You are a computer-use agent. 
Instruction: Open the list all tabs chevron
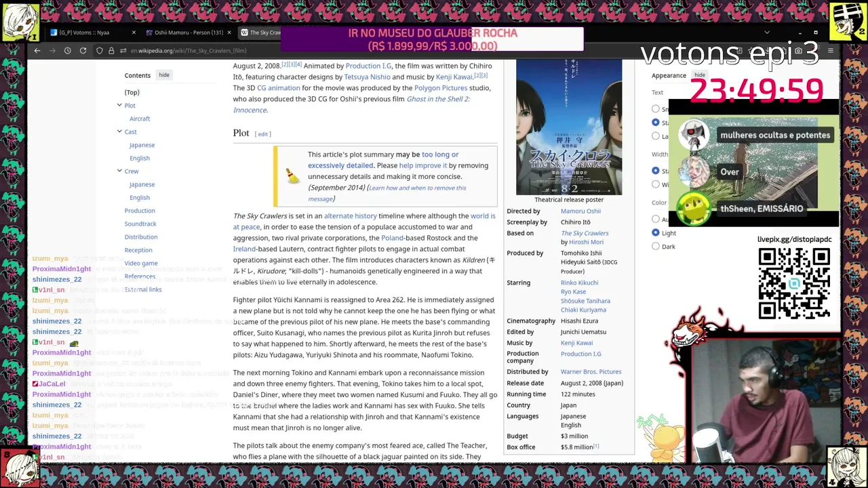click(767, 33)
